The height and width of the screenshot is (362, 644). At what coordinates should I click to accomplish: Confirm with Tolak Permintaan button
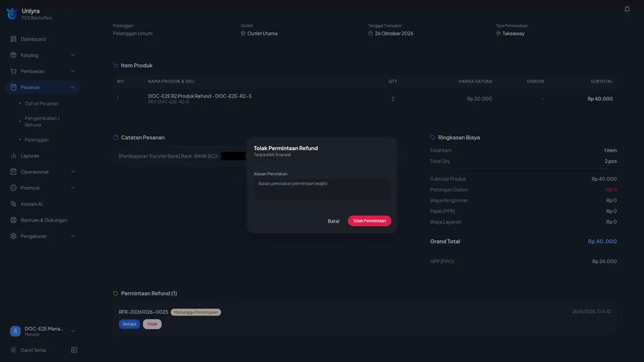pos(369,221)
